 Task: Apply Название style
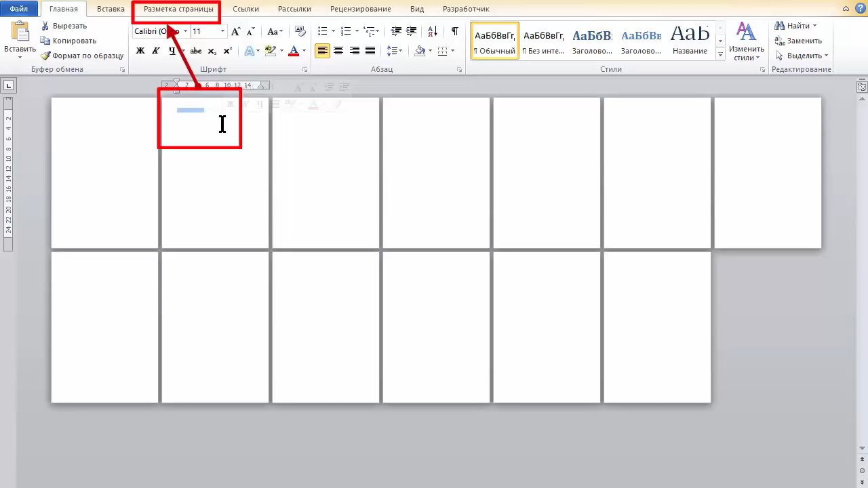tap(690, 41)
